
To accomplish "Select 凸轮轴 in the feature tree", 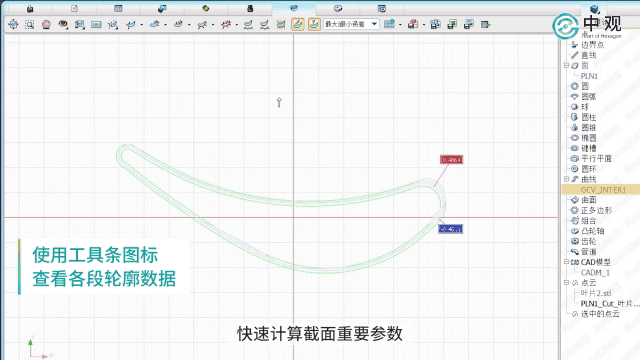I will [593, 231].
